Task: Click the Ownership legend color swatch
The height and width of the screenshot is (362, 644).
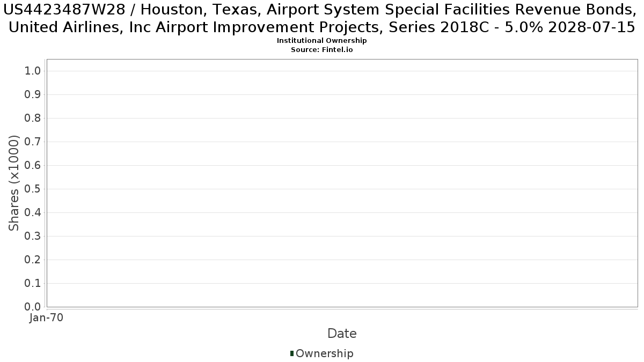Action: coord(292,353)
